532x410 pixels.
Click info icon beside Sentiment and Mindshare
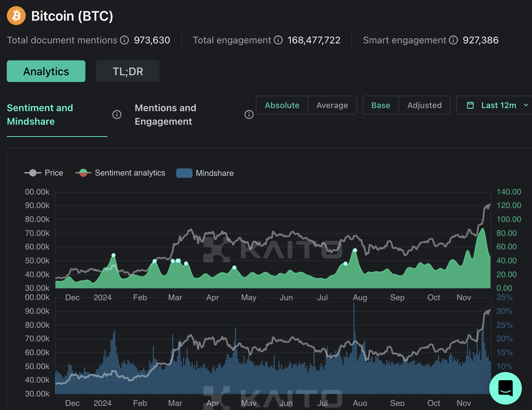point(117,115)
